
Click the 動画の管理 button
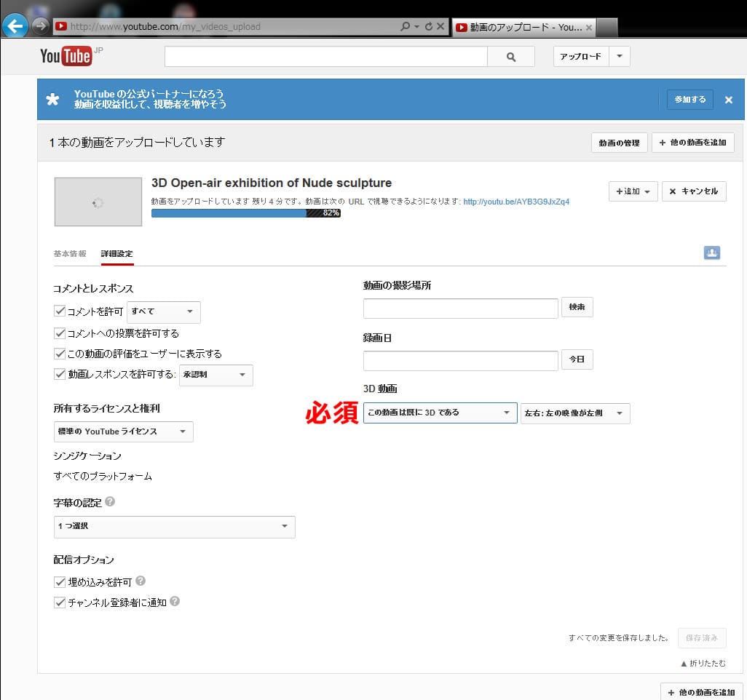(618, 143)
